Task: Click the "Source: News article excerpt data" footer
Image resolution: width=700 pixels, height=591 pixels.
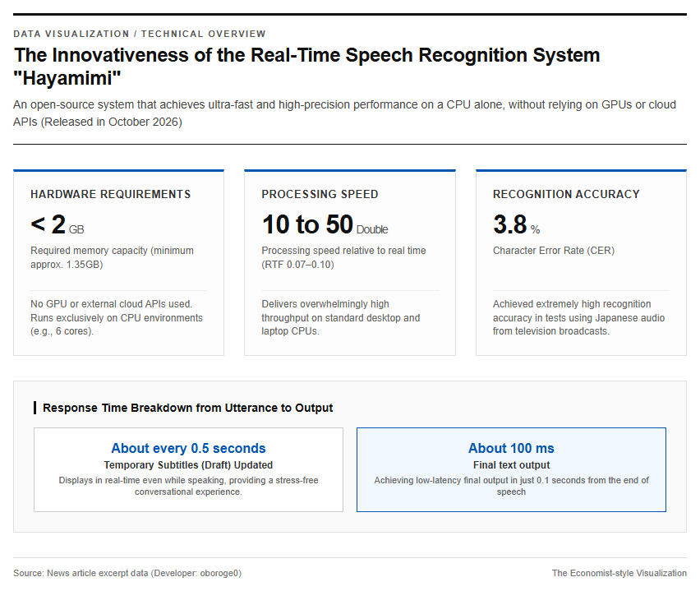Action: pyautogui.click(x=127, y=573)
